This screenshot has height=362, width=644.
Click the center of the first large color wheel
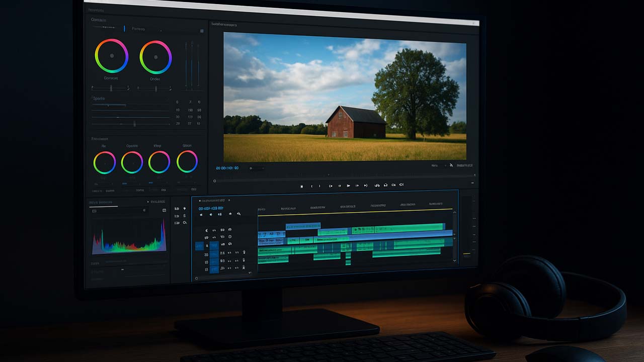click(112, 56)
